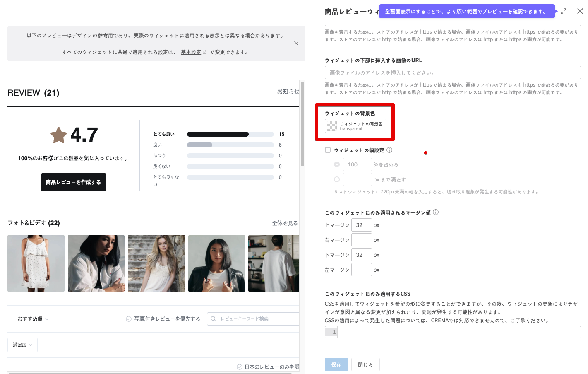Click the 閉じる button

pos(365,364)
